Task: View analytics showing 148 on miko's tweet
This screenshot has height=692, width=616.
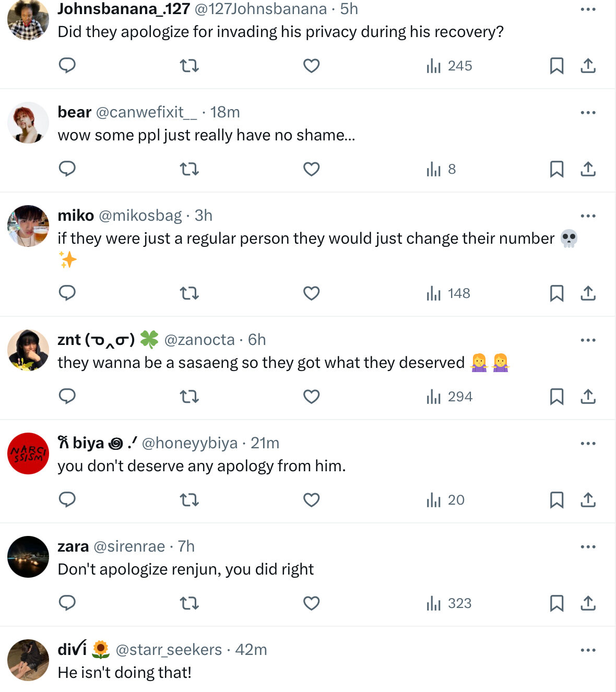Action: [448, 293]
